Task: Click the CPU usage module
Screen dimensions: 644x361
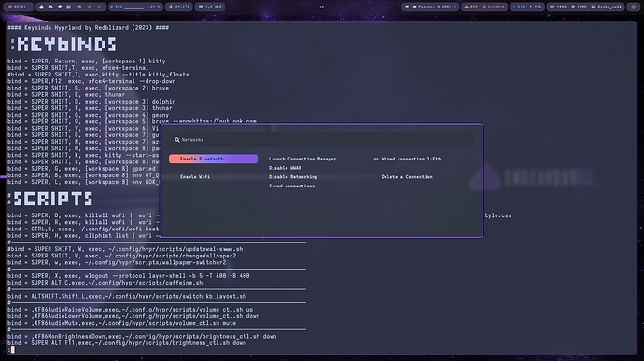Action: pos(135,7)
